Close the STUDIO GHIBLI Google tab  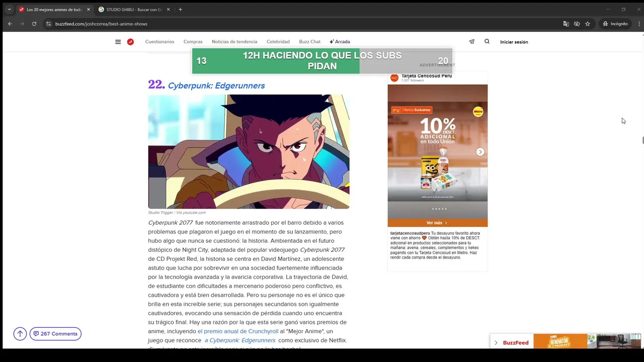(x=168, y=9)
